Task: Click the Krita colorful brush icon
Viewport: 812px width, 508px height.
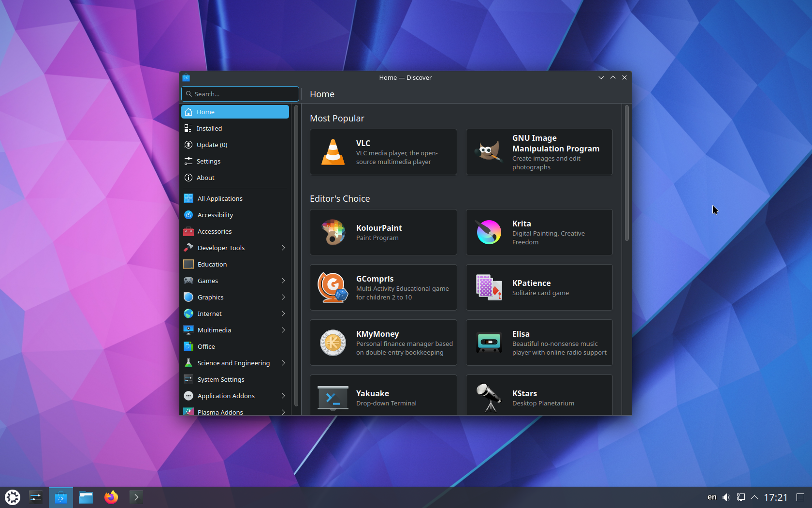Action: coord(489,232)
